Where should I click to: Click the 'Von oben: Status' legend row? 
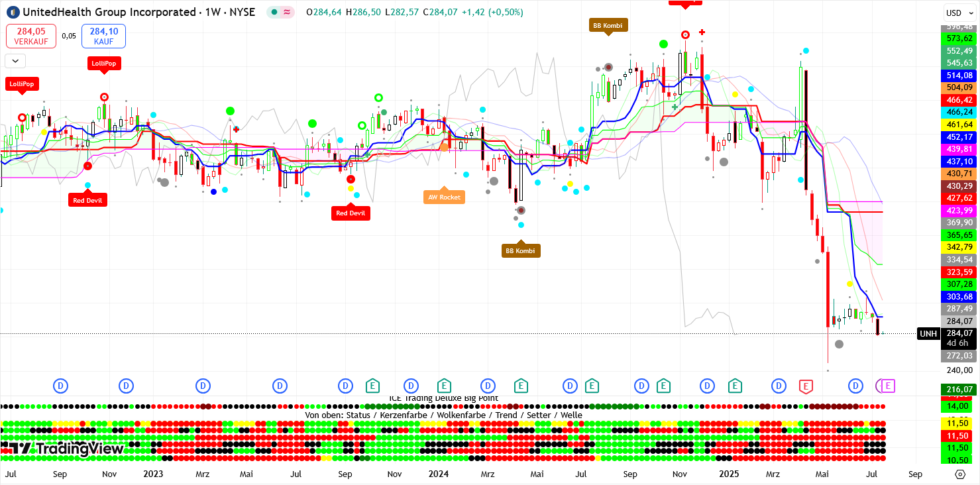point(443,415)
